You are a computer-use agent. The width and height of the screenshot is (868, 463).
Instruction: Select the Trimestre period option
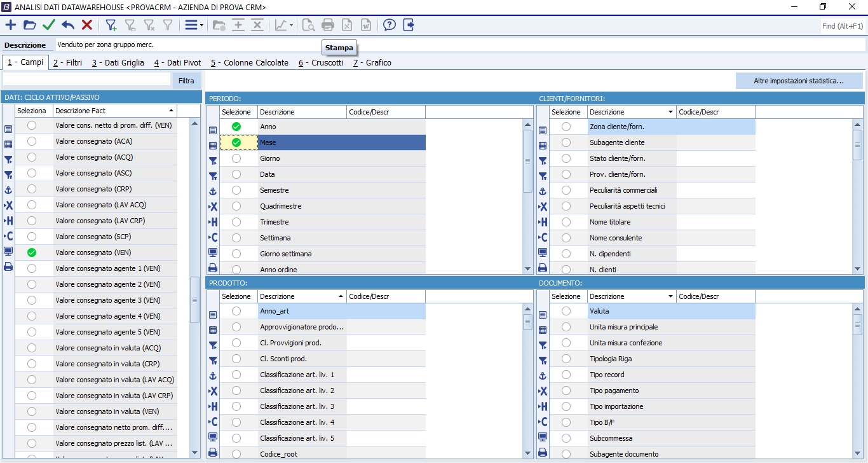click(x=236, y=222)
